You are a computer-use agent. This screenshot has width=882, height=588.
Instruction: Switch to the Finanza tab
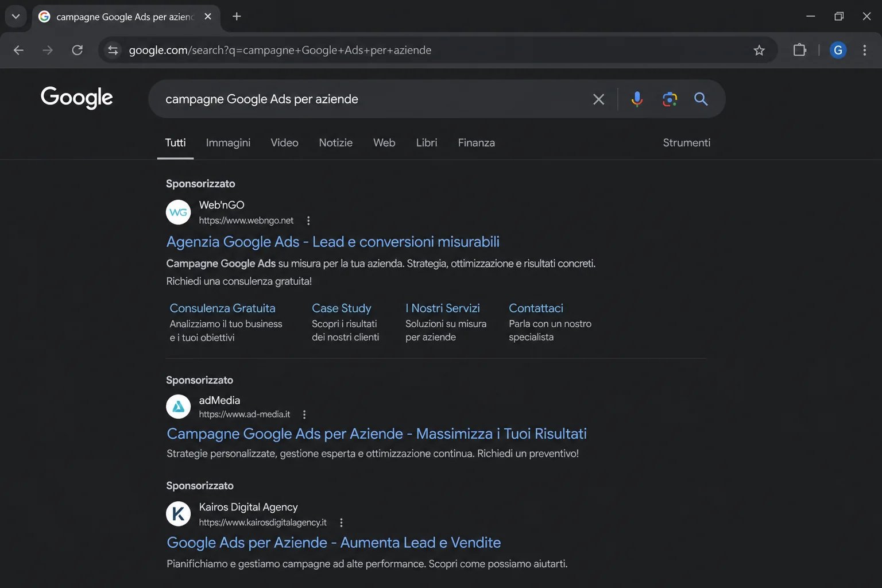click(x=476, y=142)
